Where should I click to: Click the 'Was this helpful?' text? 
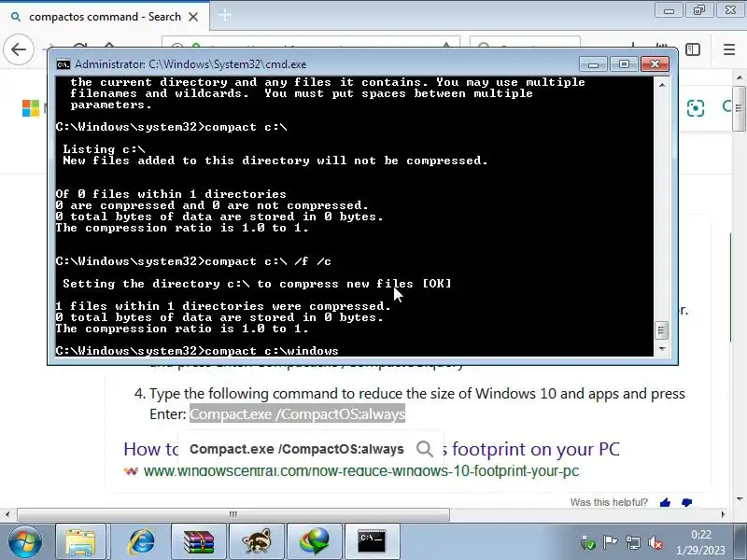click(x=609, y=502)
